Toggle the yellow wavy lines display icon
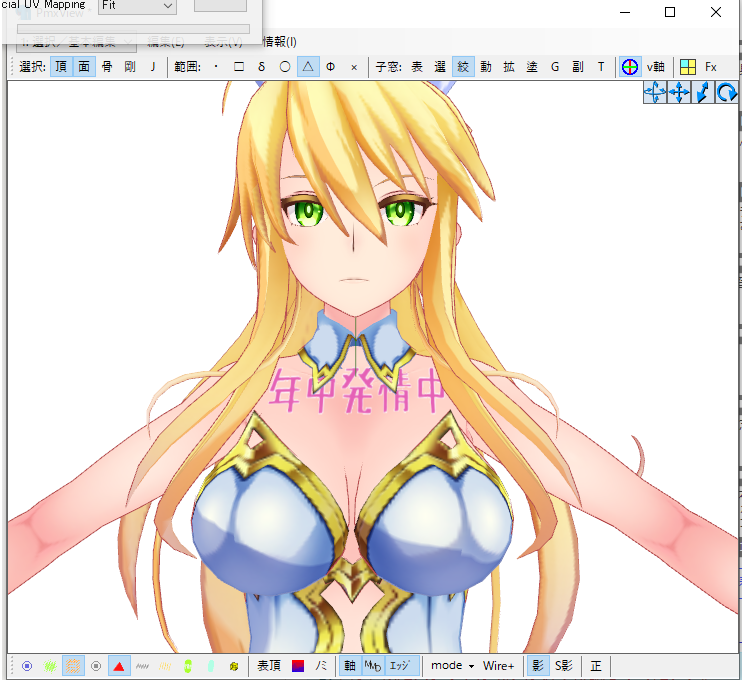 point(165,666)
